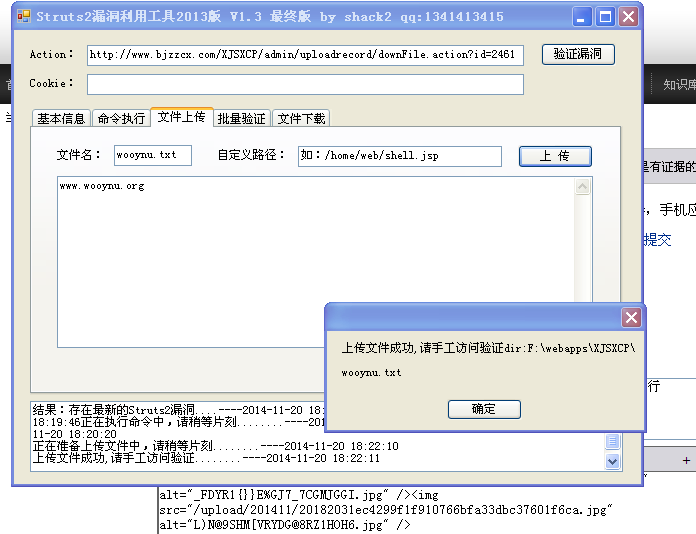
Task: Minimize the Struts2 tool window
Action: [581, 17]
